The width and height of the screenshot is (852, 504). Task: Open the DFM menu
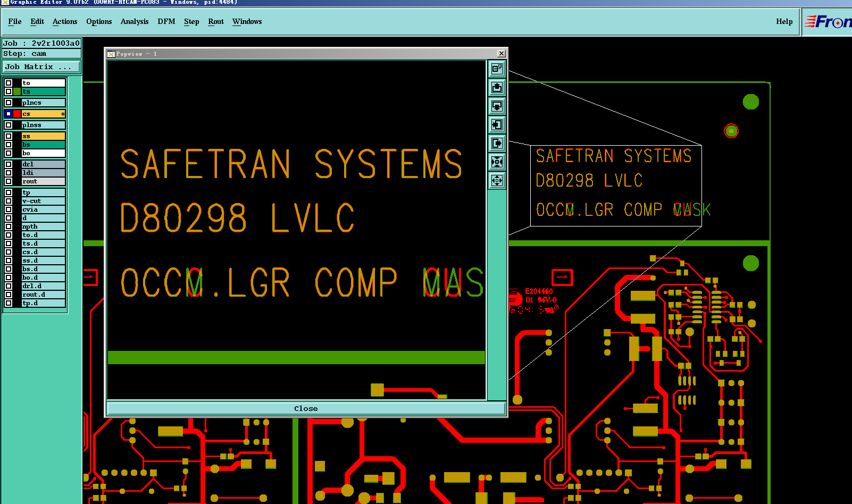[x=166, y=21]
